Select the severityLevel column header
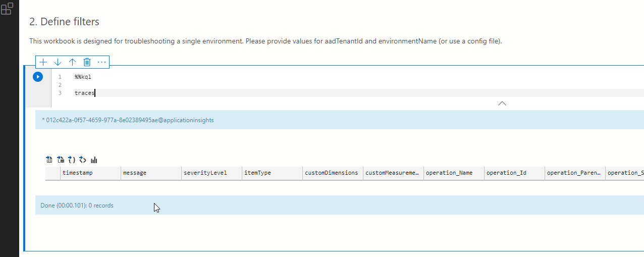 tap(211, 173)
